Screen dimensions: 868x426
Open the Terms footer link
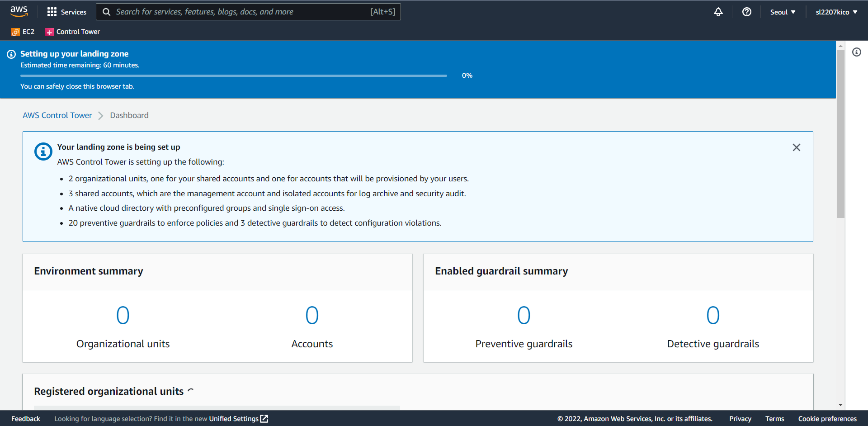pos(774,419)
